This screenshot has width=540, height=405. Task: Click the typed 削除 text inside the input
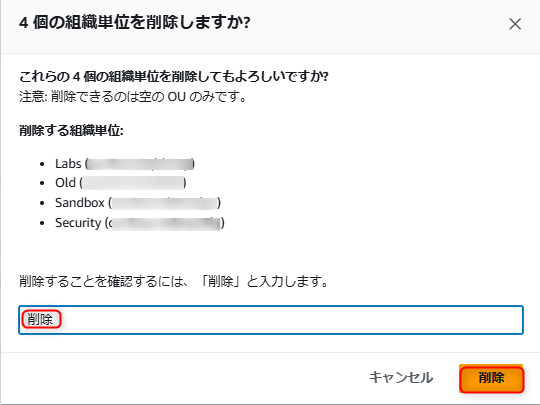coord(41,319)
